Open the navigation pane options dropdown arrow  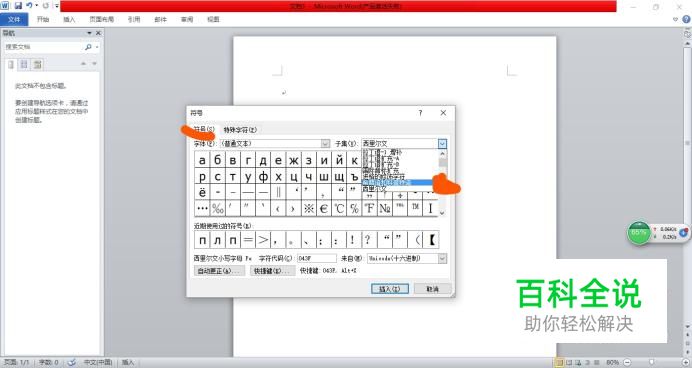coord(89,33)
